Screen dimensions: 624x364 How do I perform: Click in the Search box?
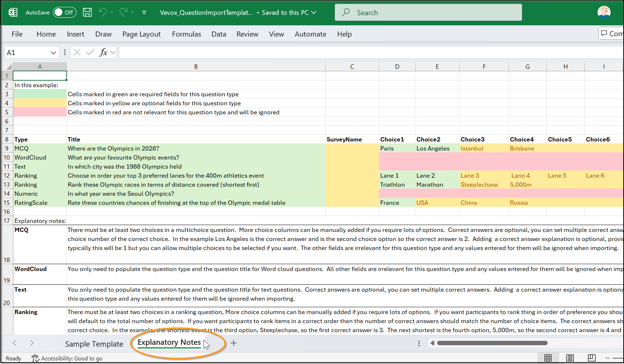pyautogui.click(x=428, y=13)
